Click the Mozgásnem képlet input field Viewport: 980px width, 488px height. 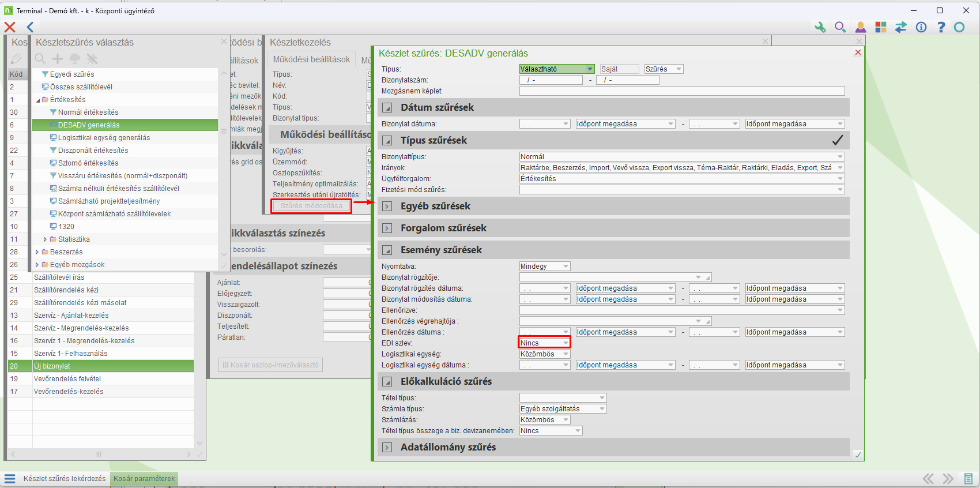pos(682,91)
